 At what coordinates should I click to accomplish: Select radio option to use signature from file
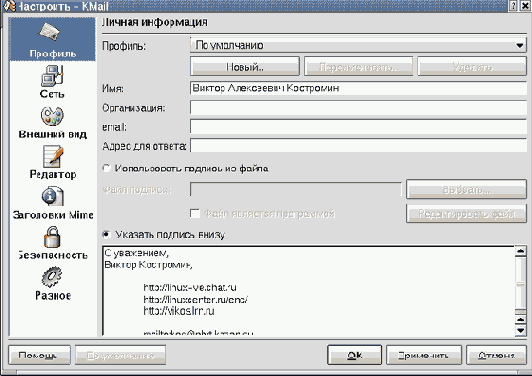107,168
